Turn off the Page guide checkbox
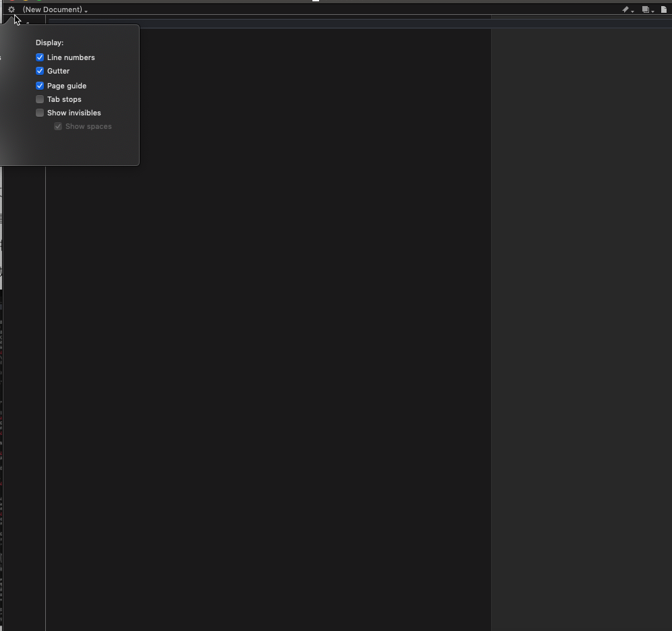672x631 pixels. (40, 86)
